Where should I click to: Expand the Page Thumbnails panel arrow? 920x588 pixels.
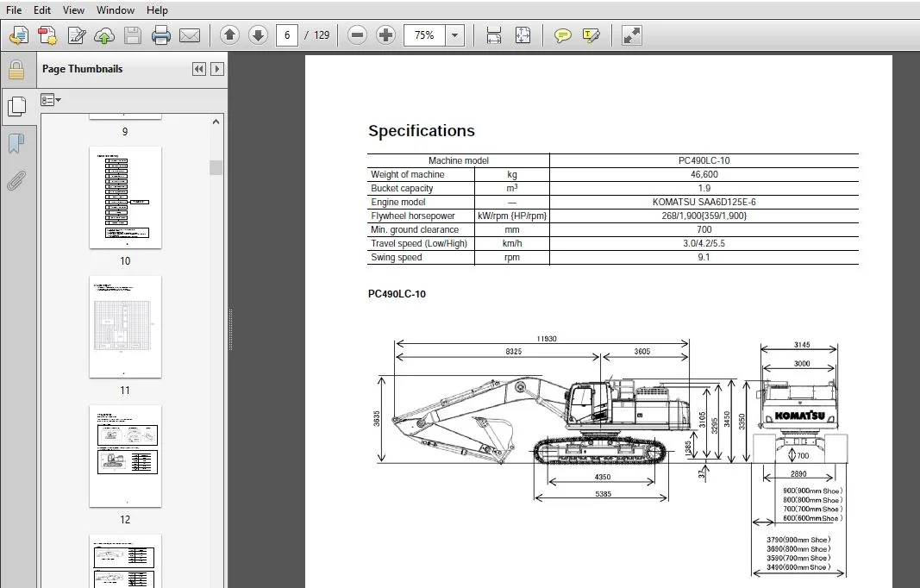click(x=217, y=69)
